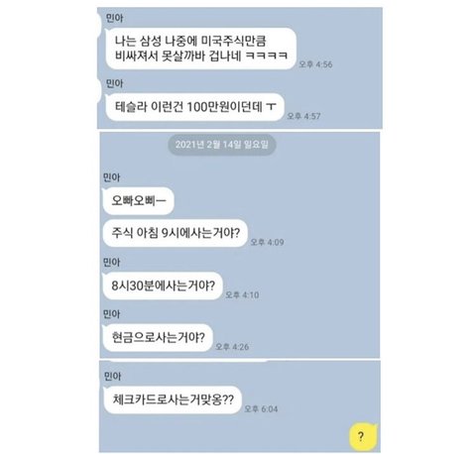Click the 오후 6:04 timestamp
The height and width of the screenshot is (454, 476).
[x=261, y=409]
